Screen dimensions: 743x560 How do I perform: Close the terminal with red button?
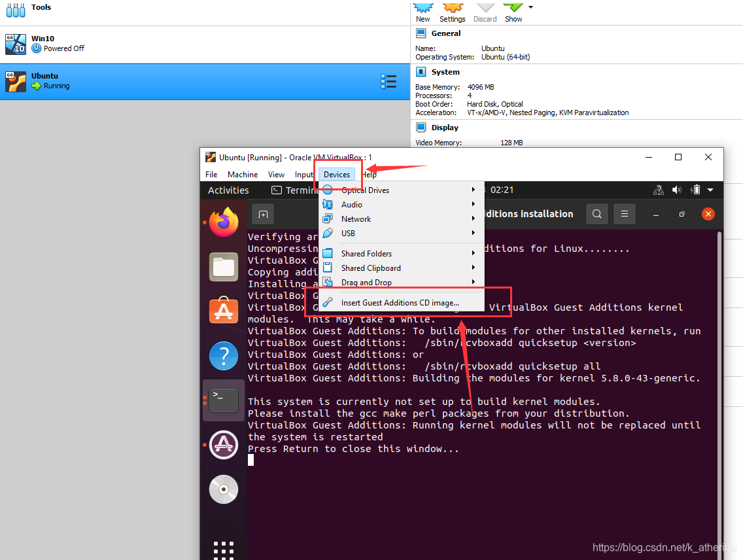(x=708, y=214)
